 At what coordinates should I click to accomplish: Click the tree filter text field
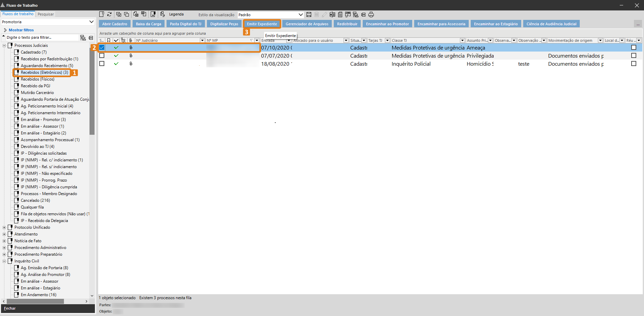[x=42, y=37]
